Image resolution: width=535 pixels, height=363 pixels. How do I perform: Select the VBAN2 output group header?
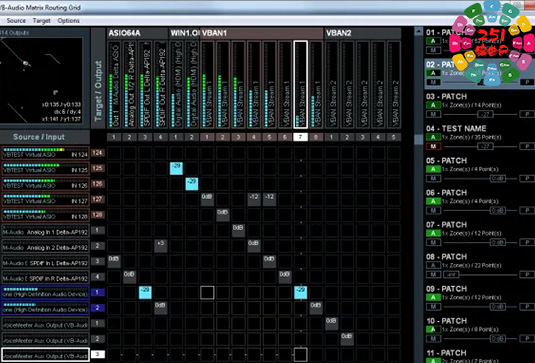362,33
